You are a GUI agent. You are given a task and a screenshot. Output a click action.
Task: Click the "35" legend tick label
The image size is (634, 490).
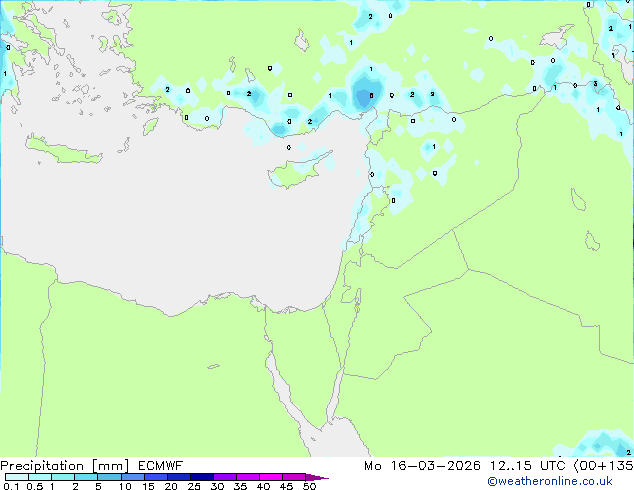coord(240,486)
